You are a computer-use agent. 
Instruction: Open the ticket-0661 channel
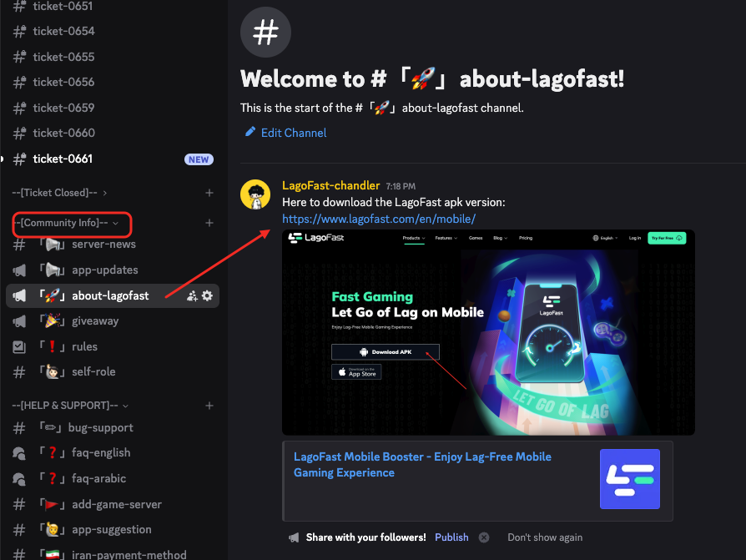point(113,159)
